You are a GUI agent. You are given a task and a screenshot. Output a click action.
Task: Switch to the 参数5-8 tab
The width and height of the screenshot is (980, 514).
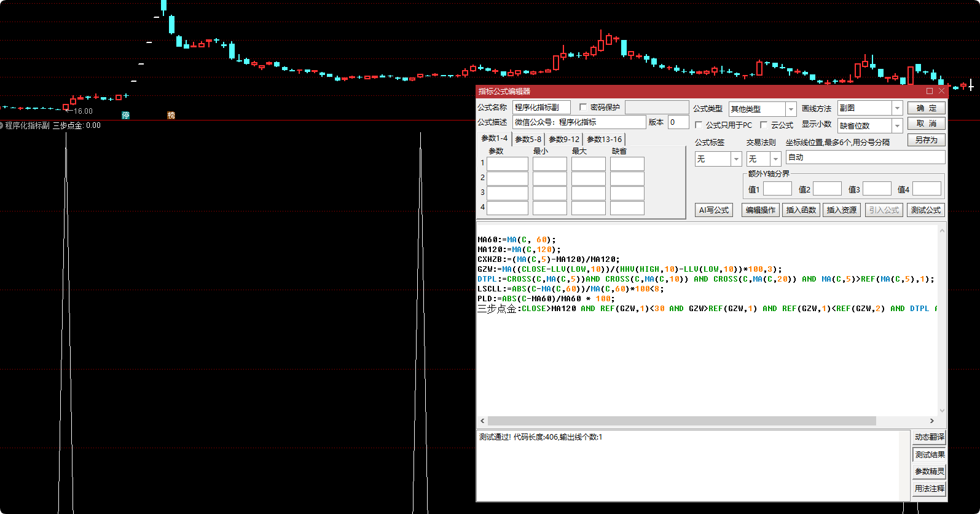point(528,140)
